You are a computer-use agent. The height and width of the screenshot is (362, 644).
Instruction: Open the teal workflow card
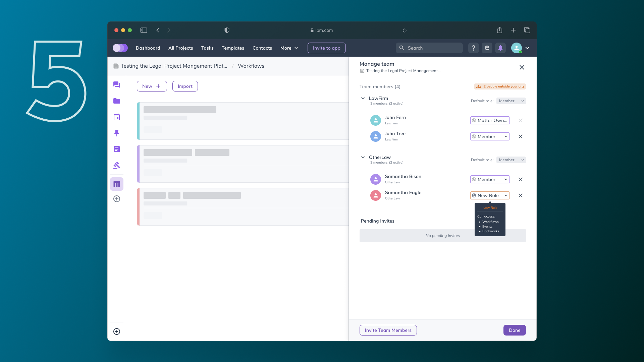pos(243,121)
